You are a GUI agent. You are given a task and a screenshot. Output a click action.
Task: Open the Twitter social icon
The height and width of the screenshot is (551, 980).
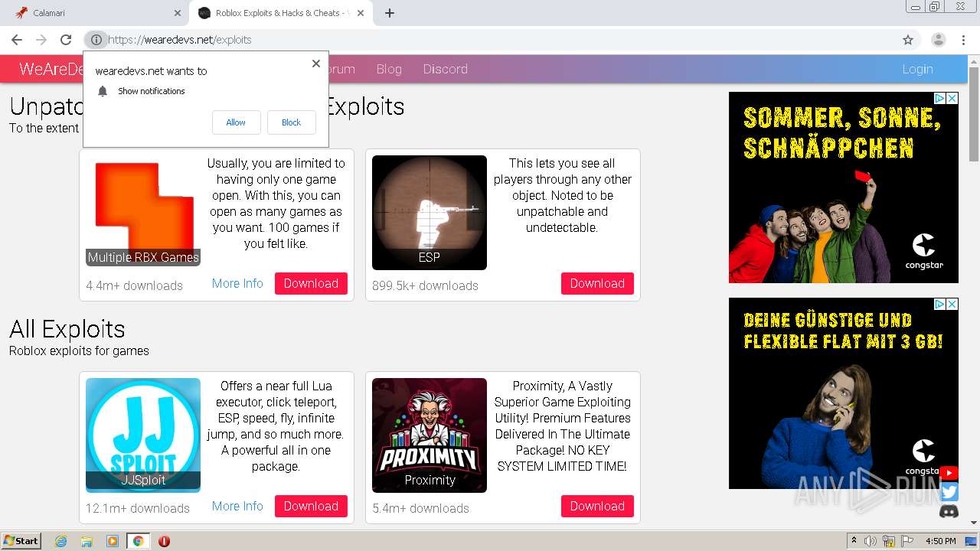click(x=949, y=493)
